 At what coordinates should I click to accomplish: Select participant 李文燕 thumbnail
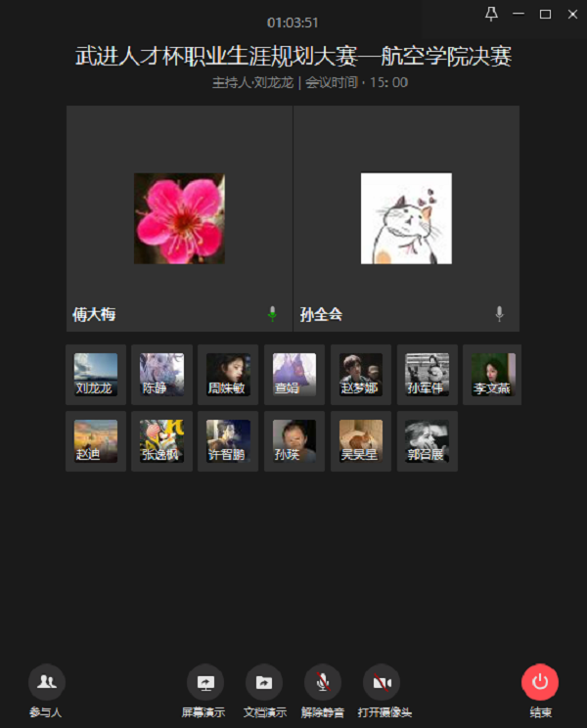[492, 375]
